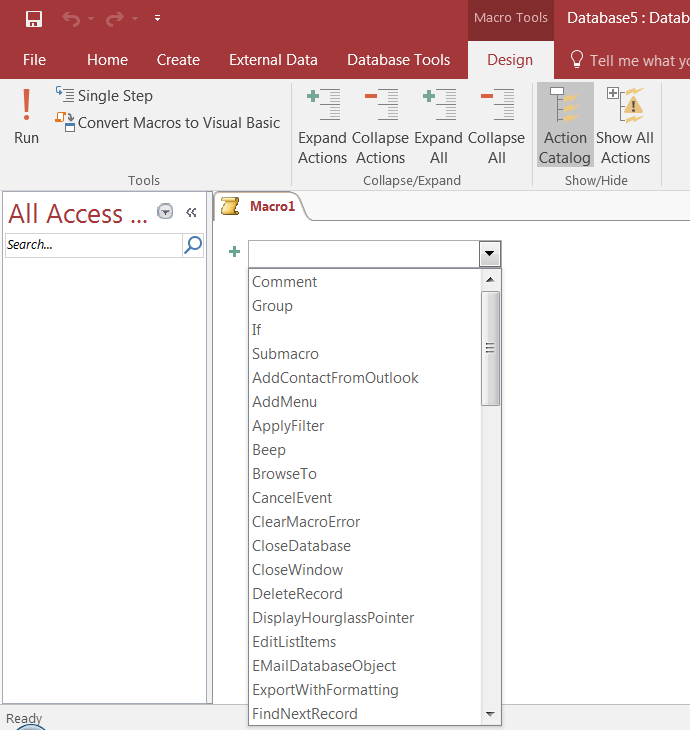Click the All Access Objects pane title
This screenshot has width=690, height=730.
[x=78, y=214]
